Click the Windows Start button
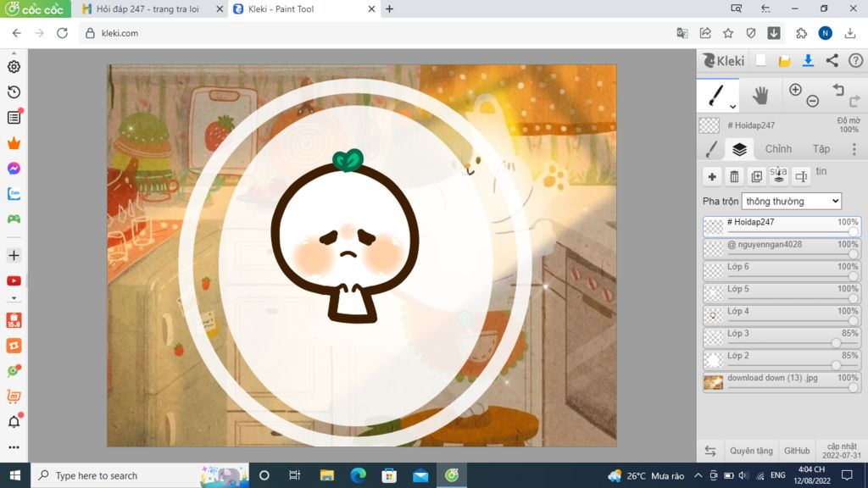 [x=15, y=475]
